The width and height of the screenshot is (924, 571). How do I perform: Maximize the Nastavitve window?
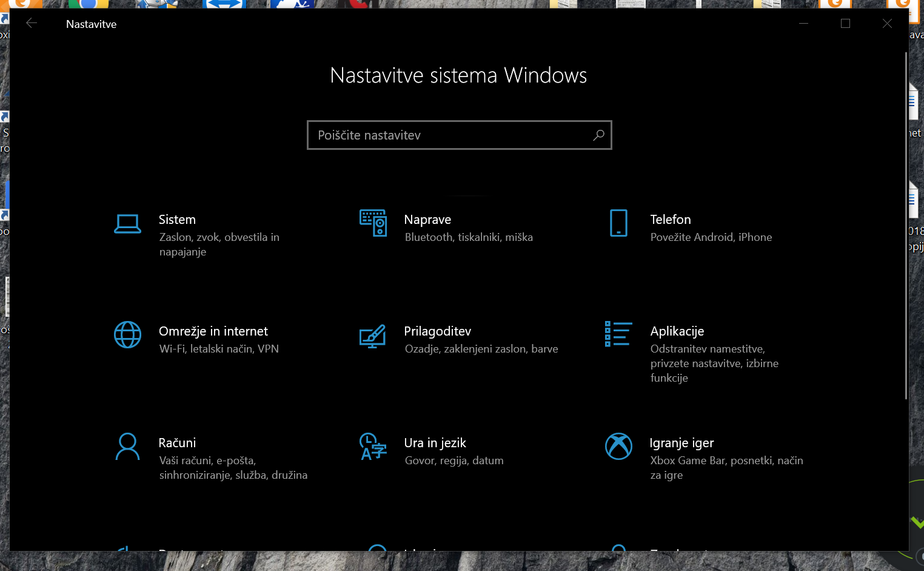[x=845, y=24]
